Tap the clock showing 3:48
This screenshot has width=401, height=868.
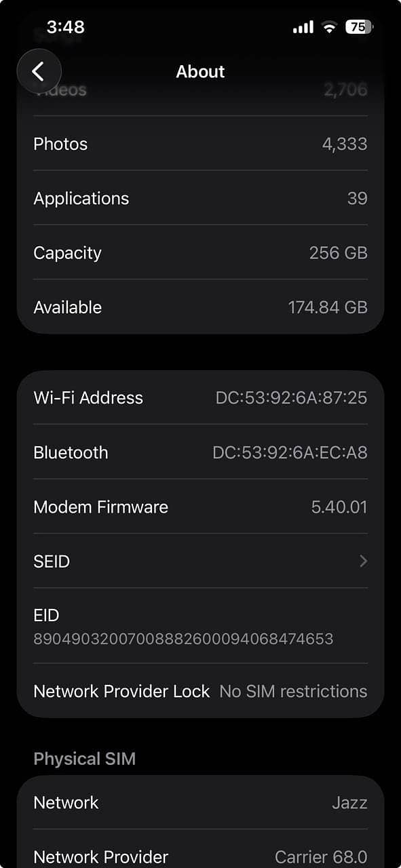[64, 27]
